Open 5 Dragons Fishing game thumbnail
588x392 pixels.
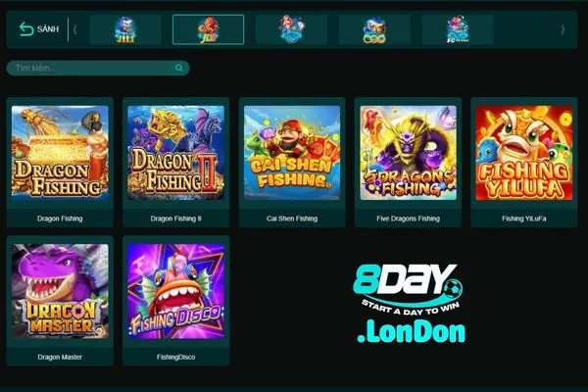pos(408,152)
